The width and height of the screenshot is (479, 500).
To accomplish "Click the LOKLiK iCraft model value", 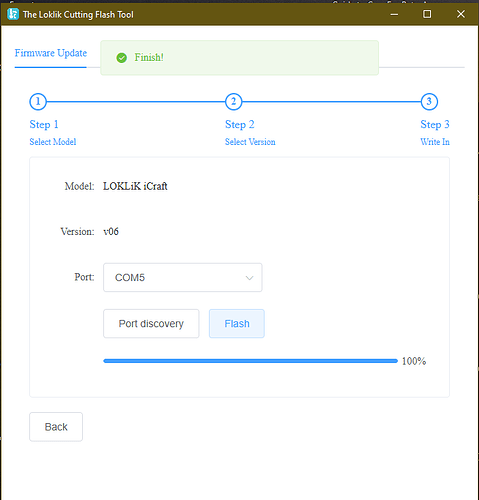I will pos(135,186).
